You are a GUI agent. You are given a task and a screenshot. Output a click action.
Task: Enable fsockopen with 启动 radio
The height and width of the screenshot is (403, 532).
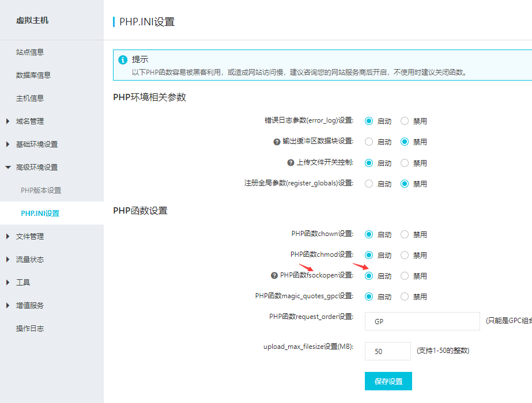click(369, 276)
